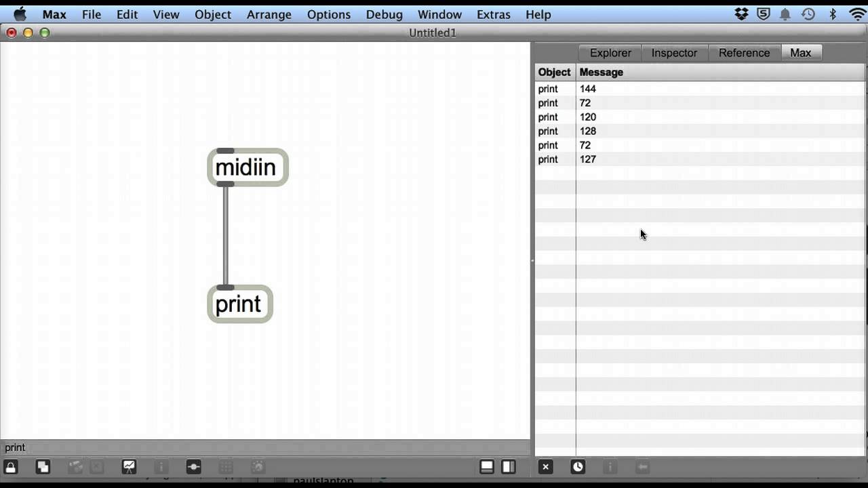Click print object cell in the 127 row
Screen dimensions: 868x488
tap(548, 159)
